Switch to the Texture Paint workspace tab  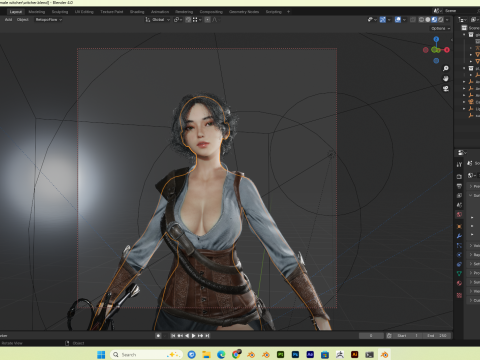pyautogui.click(x=112, y=12)
